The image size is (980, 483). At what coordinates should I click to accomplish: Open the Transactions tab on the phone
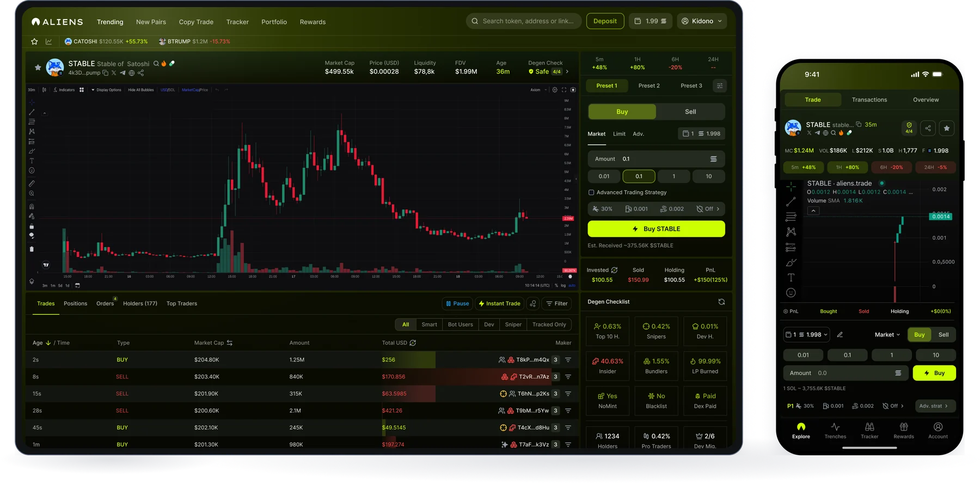(x=869, y=100)
